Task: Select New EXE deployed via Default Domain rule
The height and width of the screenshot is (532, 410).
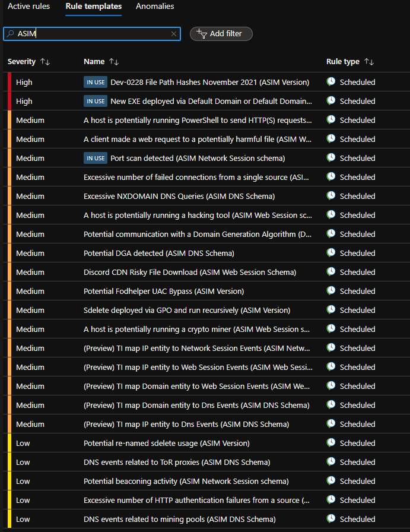Action: click(x=211, y=101)
